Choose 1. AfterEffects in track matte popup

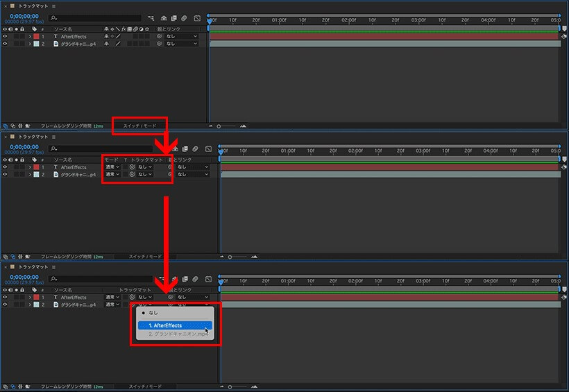[175, 325]
